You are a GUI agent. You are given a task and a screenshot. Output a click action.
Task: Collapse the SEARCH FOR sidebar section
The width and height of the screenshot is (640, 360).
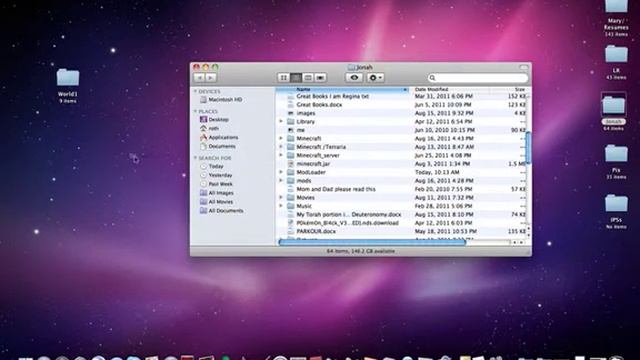pyautogui.click(x=196, y=158)
